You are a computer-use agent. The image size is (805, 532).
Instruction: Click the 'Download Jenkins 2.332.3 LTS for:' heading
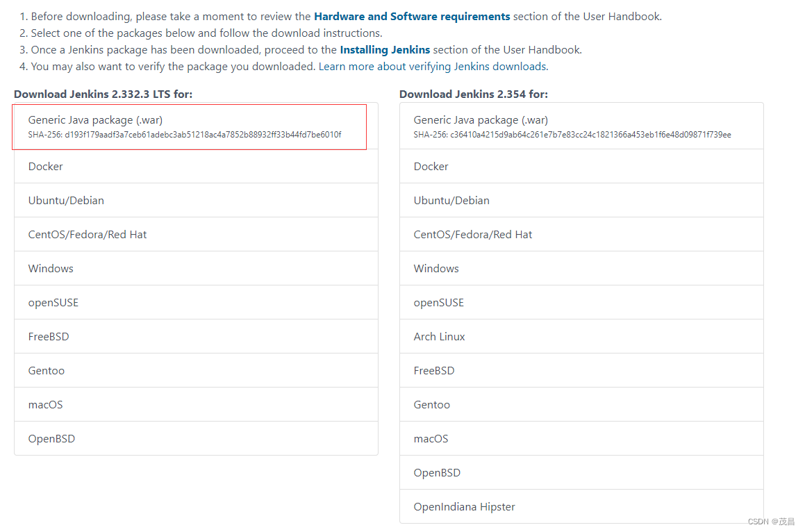[x=103, y=94]
